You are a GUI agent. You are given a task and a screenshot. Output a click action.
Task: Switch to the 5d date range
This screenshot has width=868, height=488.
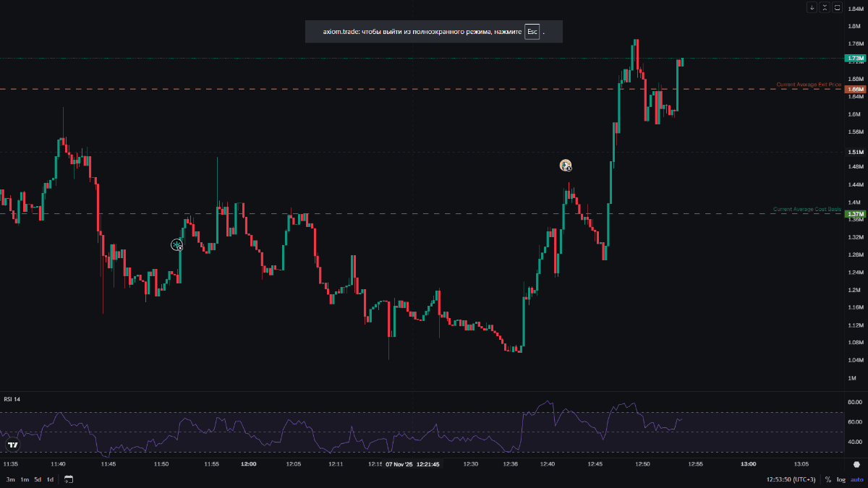coord(38,479)
